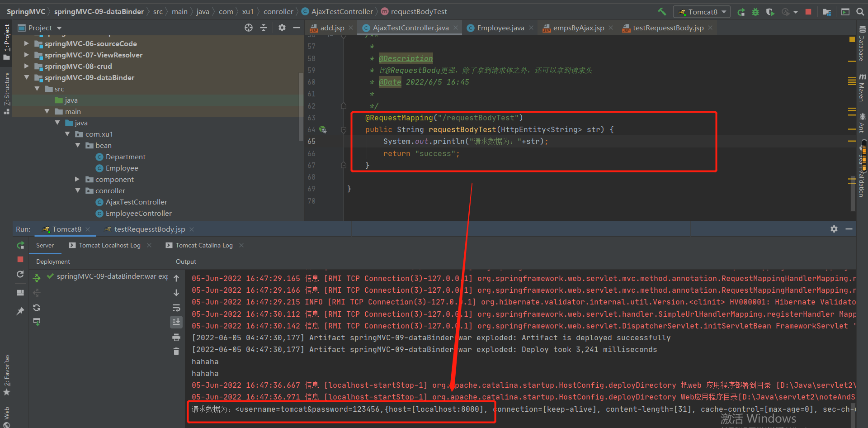
Task: Close the AjaxTestController.java tab
Action: pyautogui.click(x=456, y=28)
